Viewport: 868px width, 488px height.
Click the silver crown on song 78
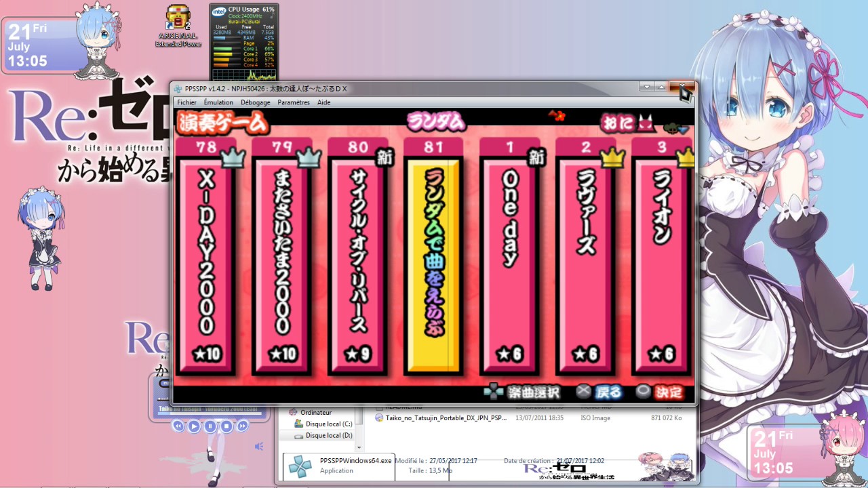[233, 157]
